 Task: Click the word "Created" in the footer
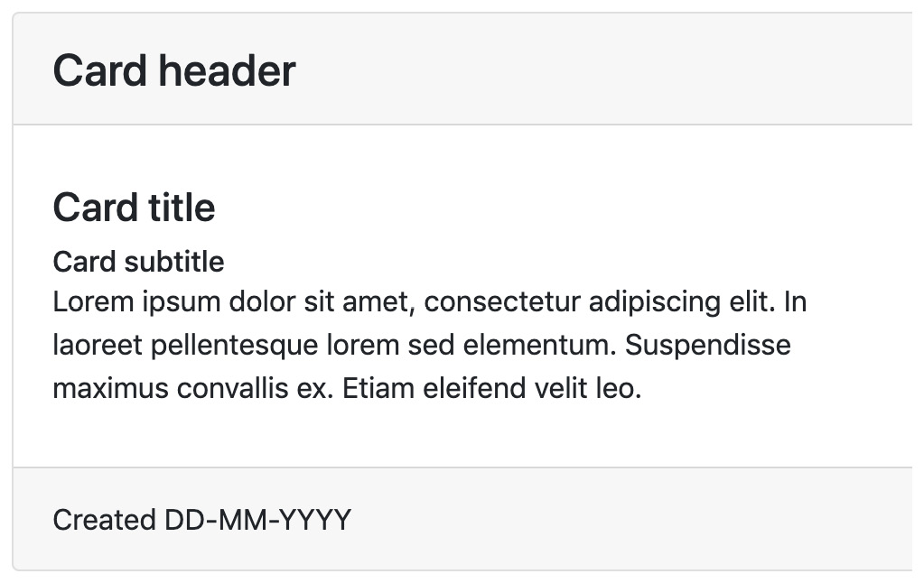coord(104,520)
